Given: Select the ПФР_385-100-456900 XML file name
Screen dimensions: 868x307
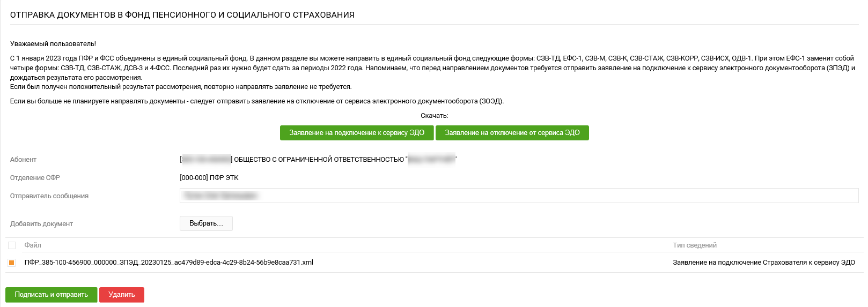Looking at the screenshot, I should coord(168,263).
